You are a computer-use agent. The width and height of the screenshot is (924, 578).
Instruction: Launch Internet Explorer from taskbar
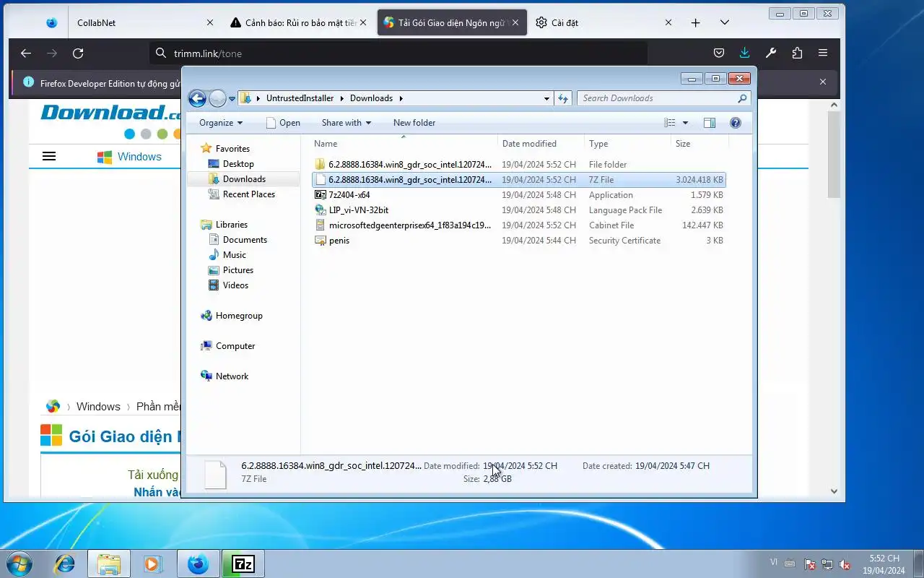pyautogui.click(x=65, y=564)
